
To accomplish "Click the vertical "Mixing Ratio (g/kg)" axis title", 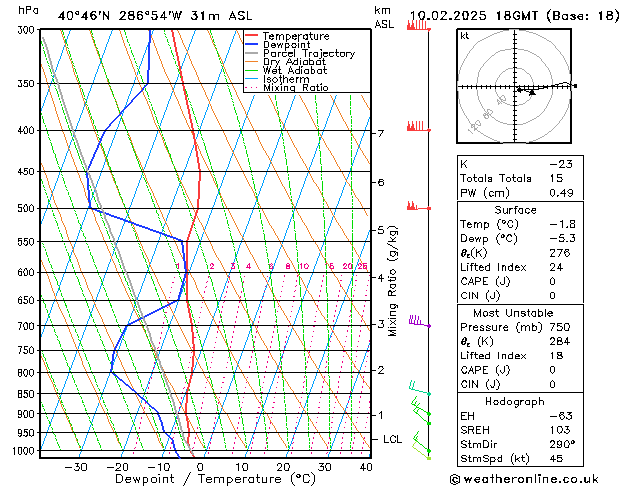I will (393, 281).
